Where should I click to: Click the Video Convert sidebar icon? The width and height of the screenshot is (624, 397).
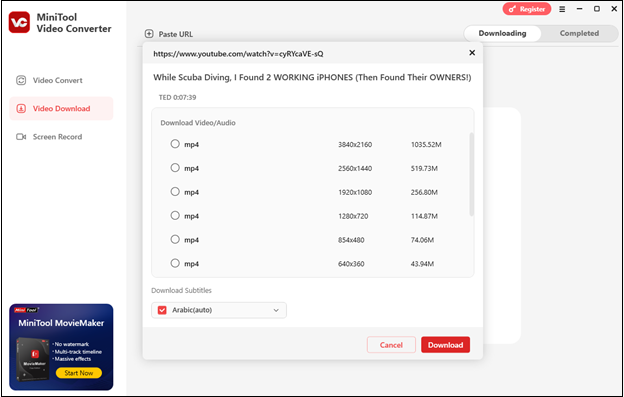(21, 80)
